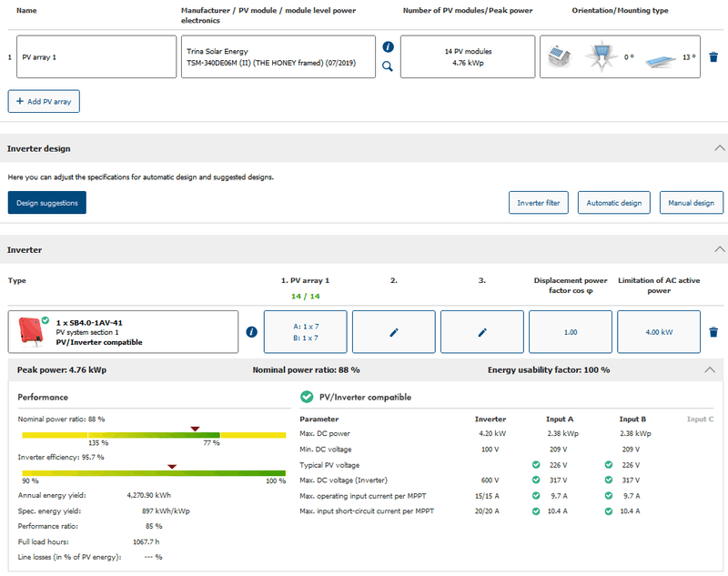Click the inverter info icon
This screenshot has width=728, height=576.
pyautogui.click(x=252, y=332)
